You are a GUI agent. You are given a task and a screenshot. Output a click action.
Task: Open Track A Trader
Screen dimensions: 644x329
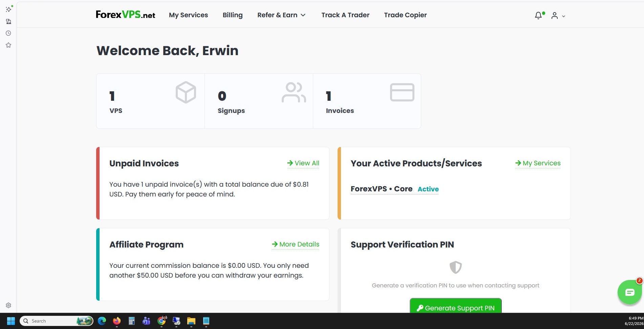345,15
